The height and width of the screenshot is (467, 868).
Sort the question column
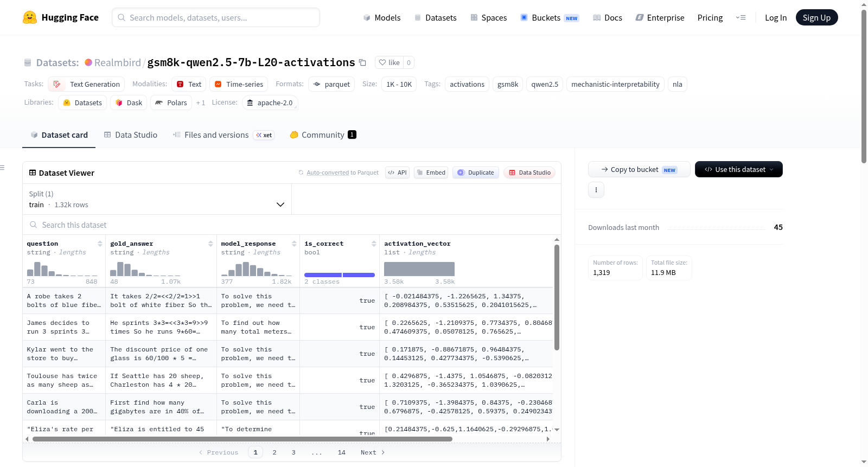point(100,244)
